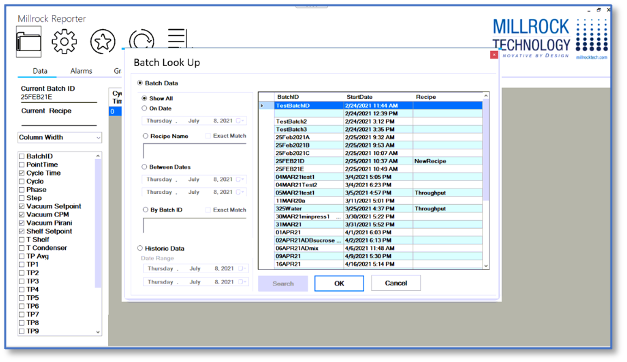
Task: Switch to the Alarms tab
Action: click(x=81, y=71)
